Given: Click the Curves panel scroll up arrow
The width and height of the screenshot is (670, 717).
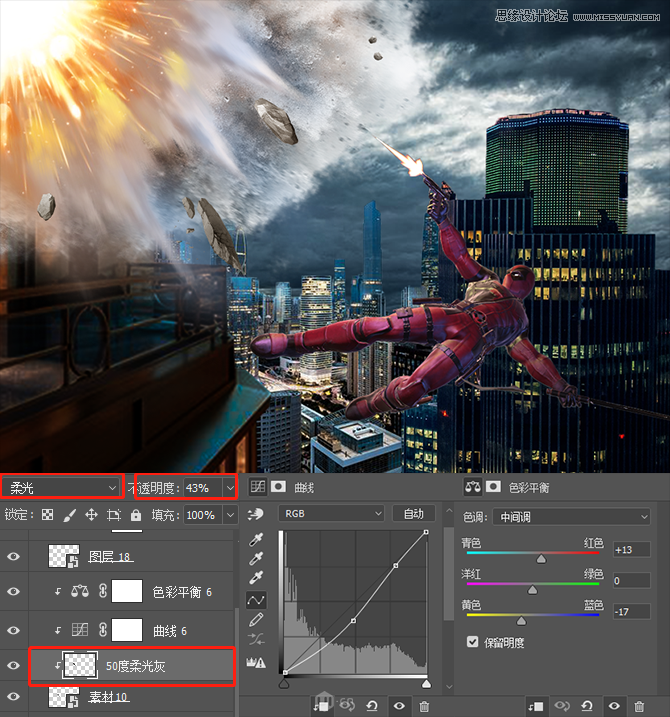Looking at the screenshot, I should (449, 510).
